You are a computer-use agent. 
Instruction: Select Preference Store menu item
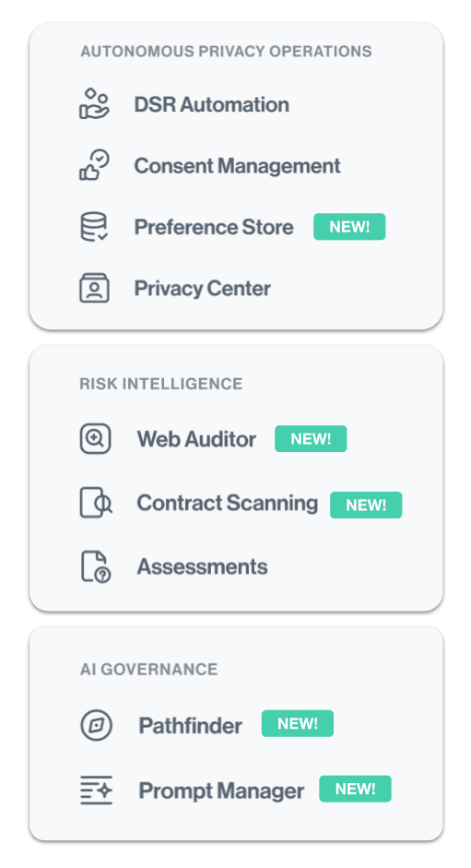[x=214, y=227]
